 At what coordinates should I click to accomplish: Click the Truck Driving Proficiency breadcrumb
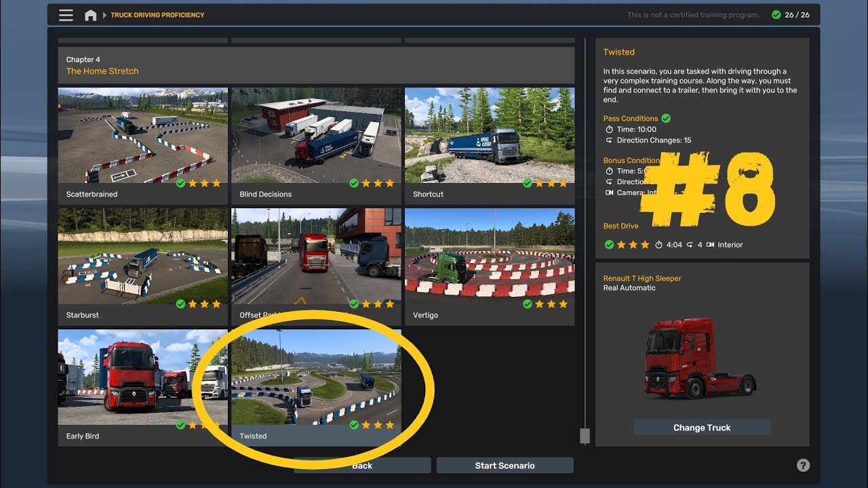(157, 15)
